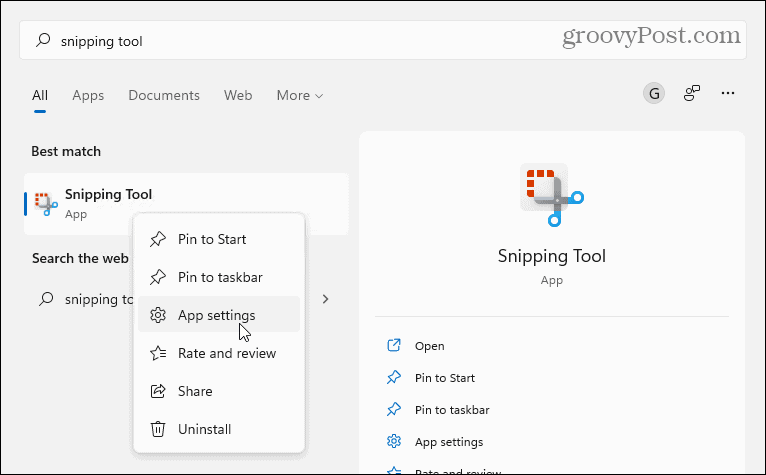Click the Snipping Tool icon in Best match
This screenshot has height=475, width=766.
tap(44, 203)
